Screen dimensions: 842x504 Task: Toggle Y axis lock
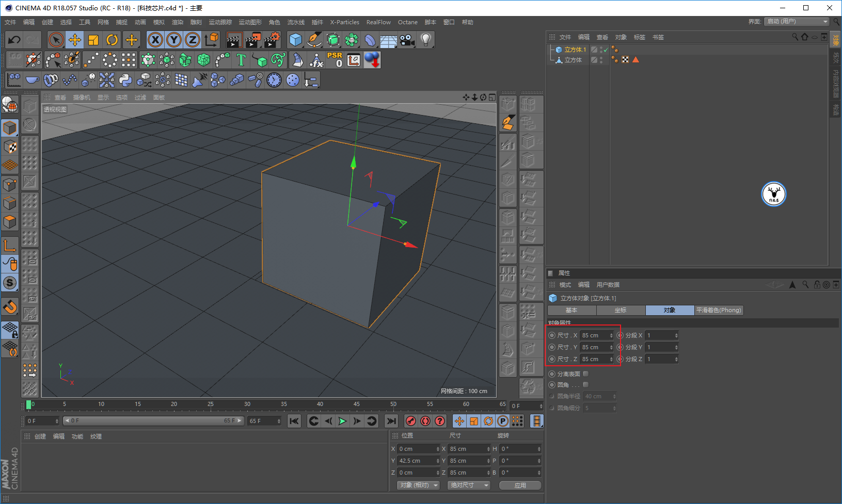[x=174, y=40]
